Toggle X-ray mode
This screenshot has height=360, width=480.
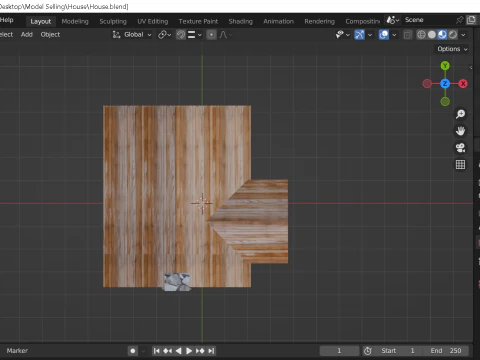407,35
